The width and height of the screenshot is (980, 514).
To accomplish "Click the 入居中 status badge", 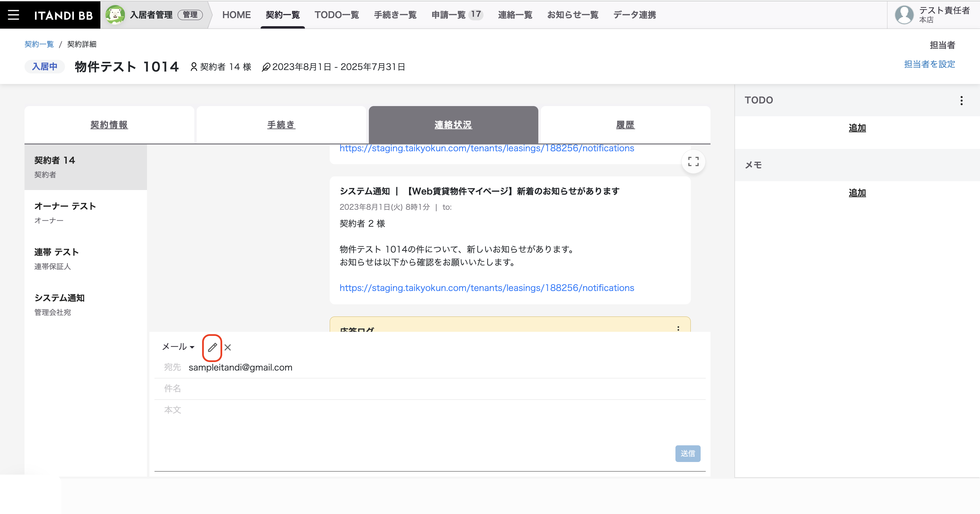I will pyautogui.click(x=45, y=67).
